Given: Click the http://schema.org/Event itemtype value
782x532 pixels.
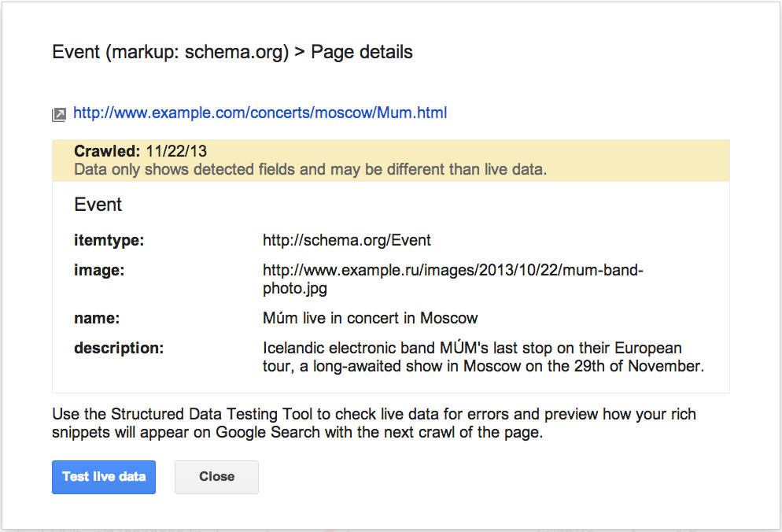Looking at the screenshot, I should [347, 241].
